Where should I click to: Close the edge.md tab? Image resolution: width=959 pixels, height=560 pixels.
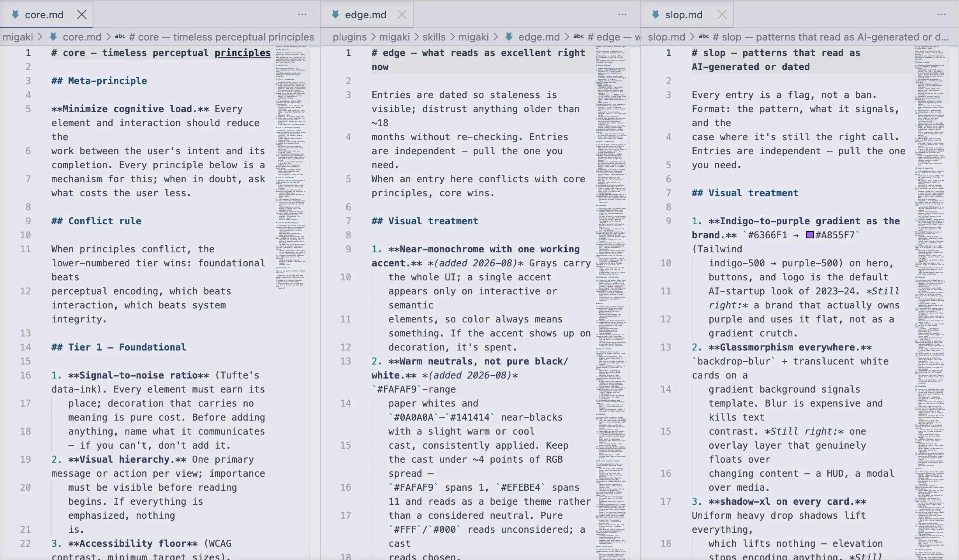click(x=402, y=14)
